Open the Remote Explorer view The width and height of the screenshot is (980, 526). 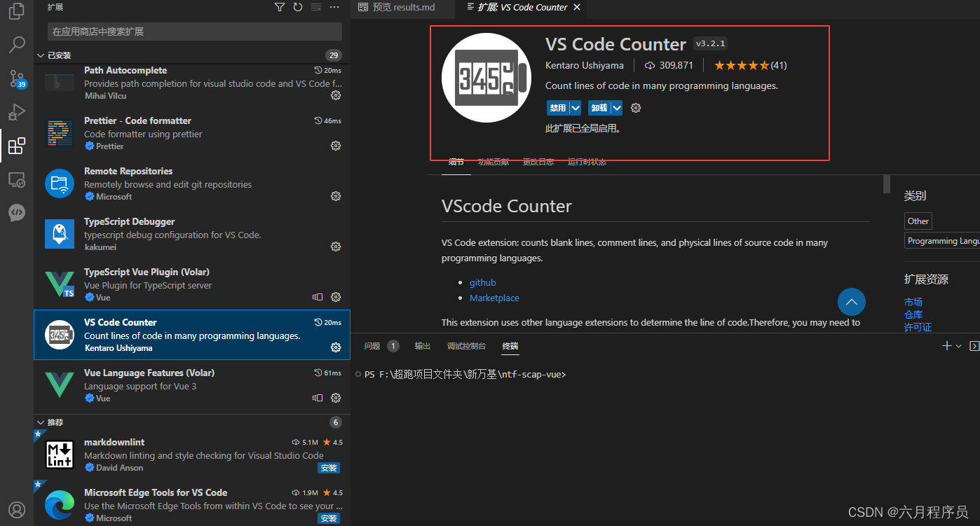16,179
